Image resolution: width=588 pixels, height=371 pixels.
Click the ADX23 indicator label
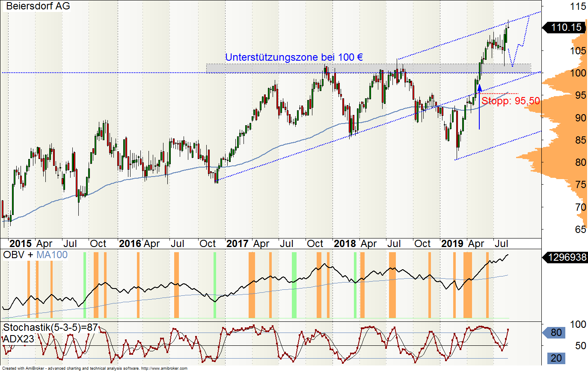(x=18, y=339)
